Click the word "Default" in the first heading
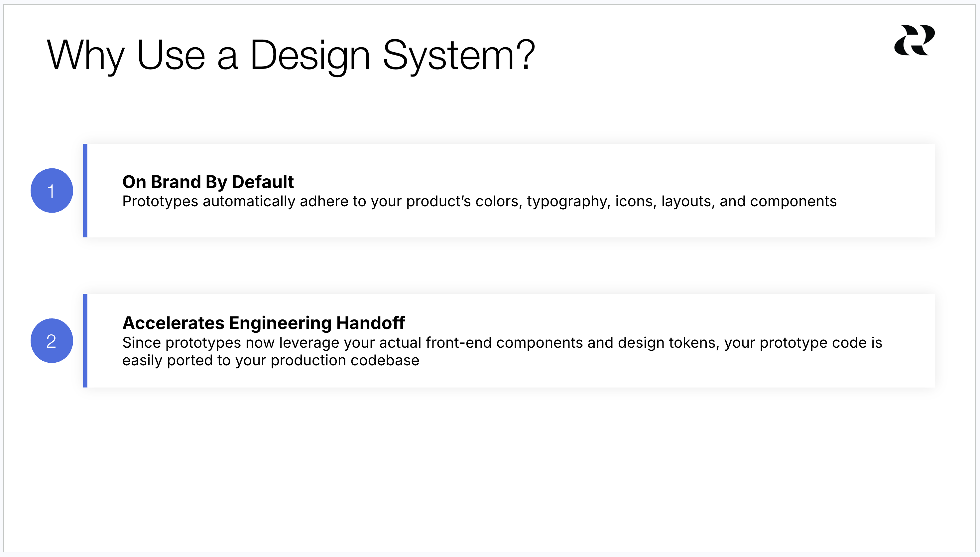This screenshot has width=980, height=557. click(263, 182)
